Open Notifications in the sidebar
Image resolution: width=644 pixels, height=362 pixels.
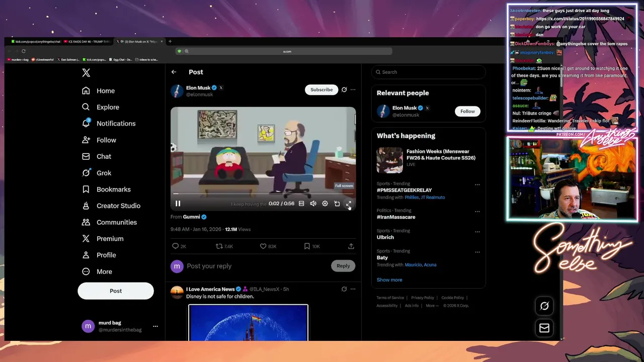pos(109,124)
